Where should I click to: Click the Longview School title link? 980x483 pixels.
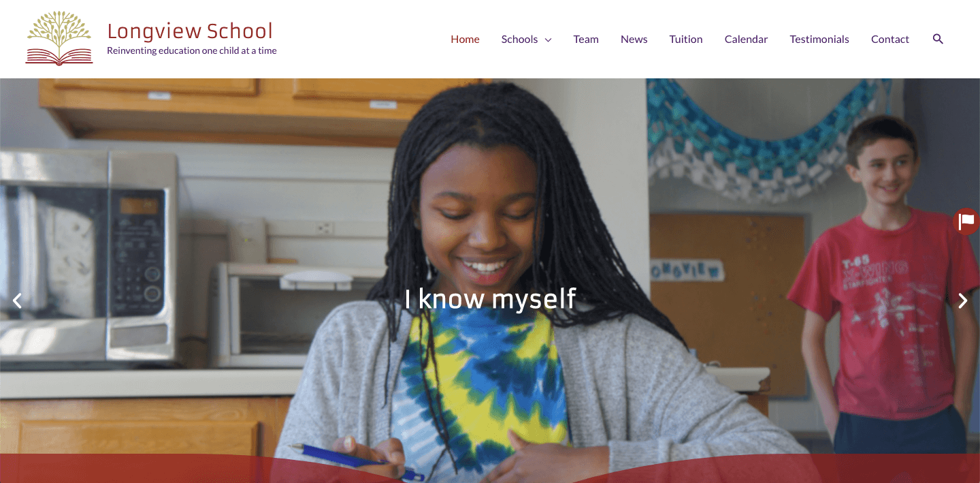[190, 31]
